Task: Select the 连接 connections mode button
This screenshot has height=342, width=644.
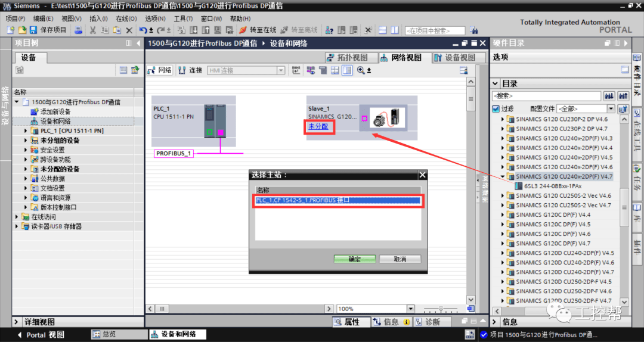Action: coord(191,70)
